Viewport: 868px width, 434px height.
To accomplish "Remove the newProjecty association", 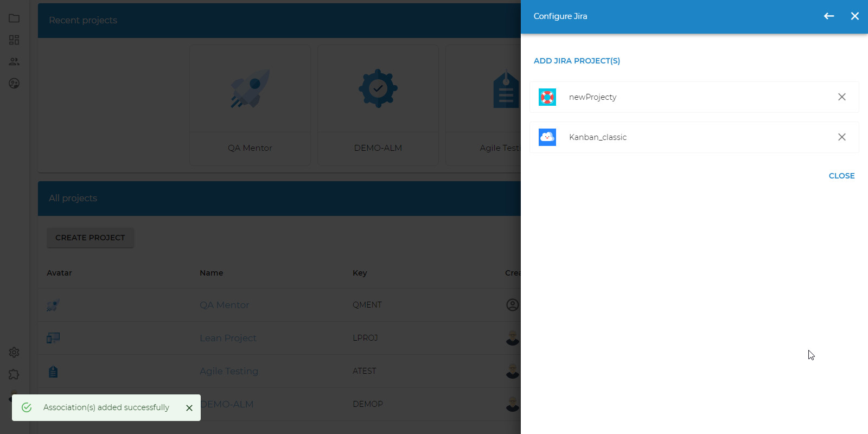I will [x=842, y=97].
